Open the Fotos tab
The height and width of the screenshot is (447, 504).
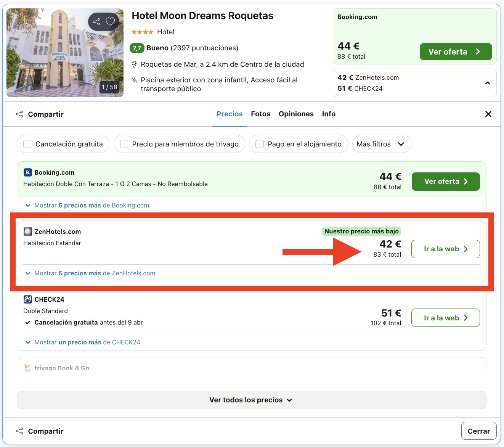click(x=261, y=114)
